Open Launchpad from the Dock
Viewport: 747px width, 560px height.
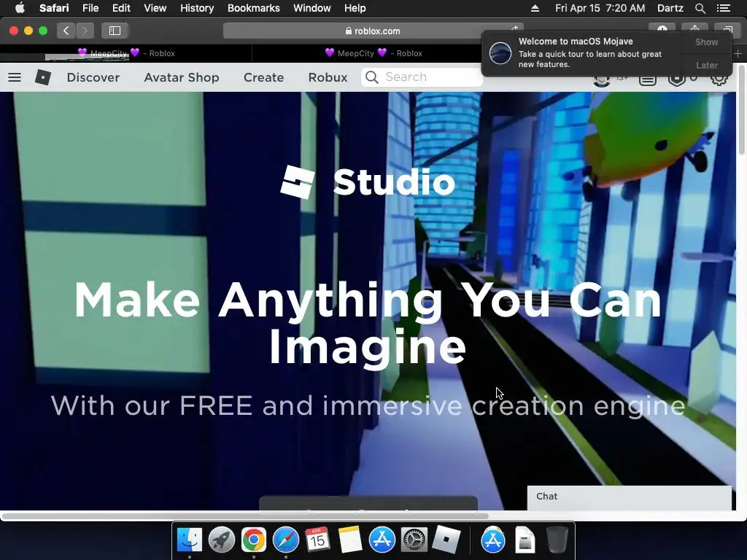222,540
